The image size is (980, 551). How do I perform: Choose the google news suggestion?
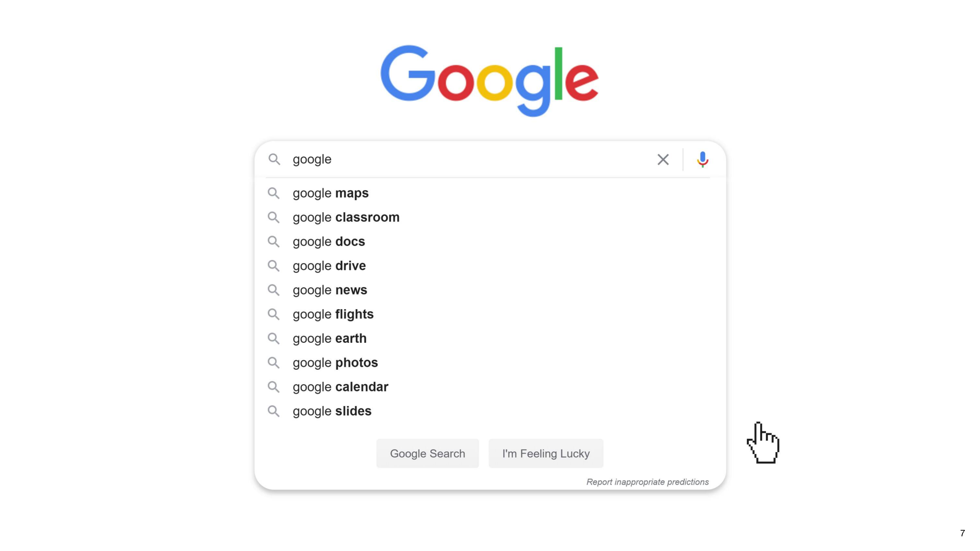click(490, 290)
